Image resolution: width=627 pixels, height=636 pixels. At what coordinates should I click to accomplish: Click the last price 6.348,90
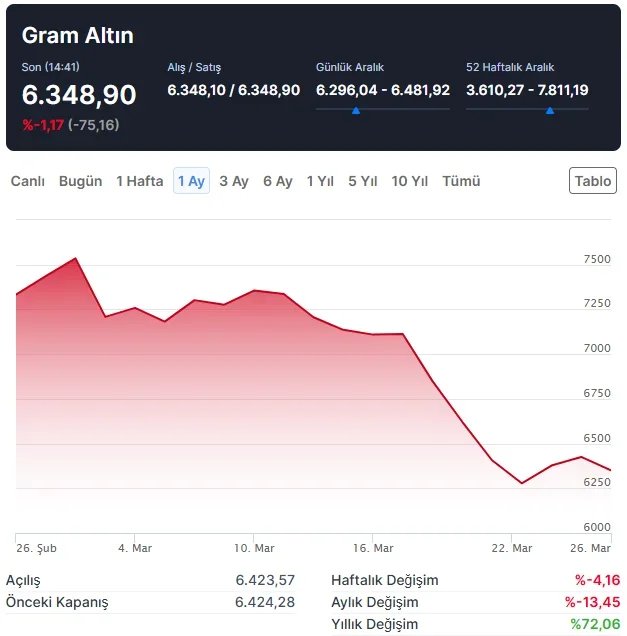click(x=79, y=95)
